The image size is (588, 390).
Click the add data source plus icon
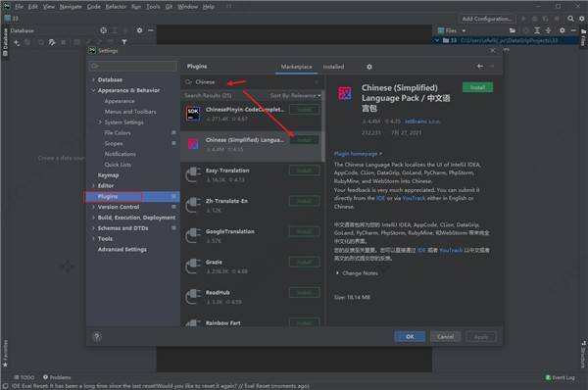(17, 42)
